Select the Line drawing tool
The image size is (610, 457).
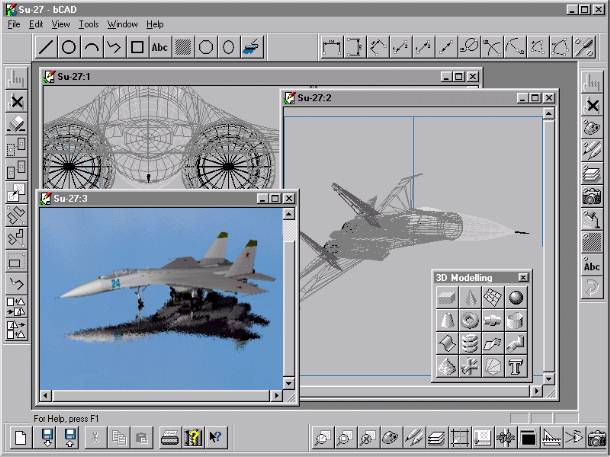(47, 47)
